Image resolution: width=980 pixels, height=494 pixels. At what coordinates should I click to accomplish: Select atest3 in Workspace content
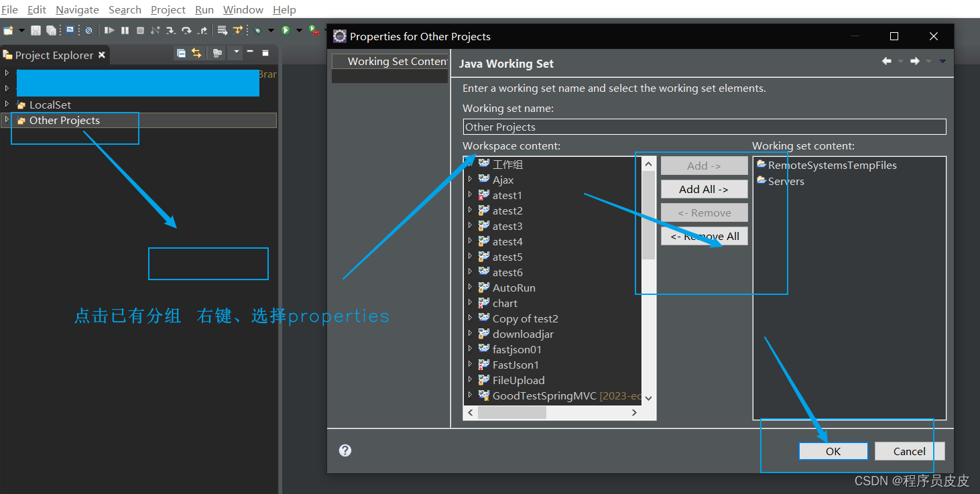tap(507, 227)
